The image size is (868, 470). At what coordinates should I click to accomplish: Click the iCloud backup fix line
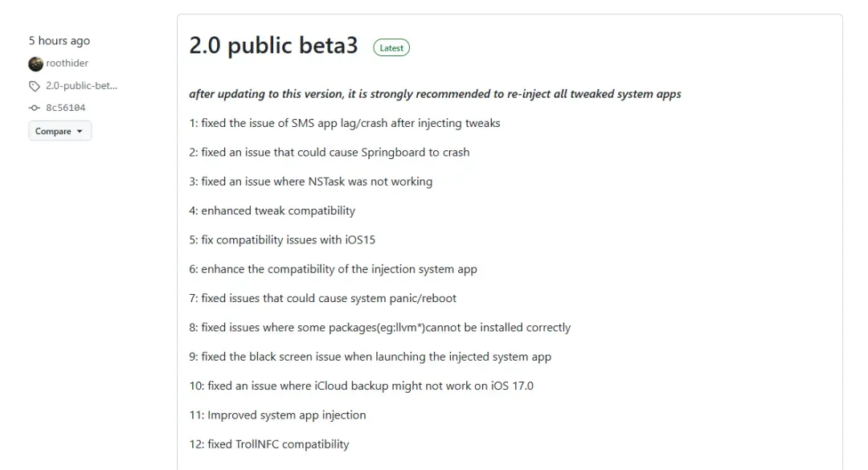(362, 386)
